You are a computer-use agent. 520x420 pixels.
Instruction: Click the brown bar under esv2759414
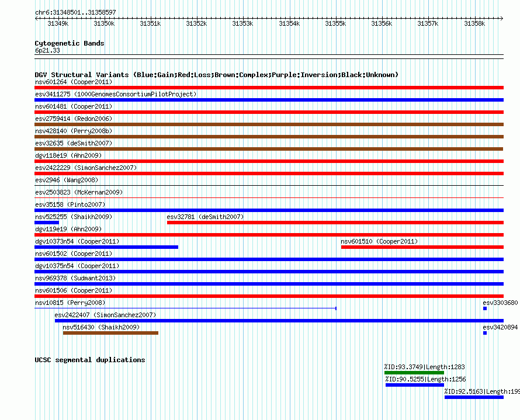[269, 124]
